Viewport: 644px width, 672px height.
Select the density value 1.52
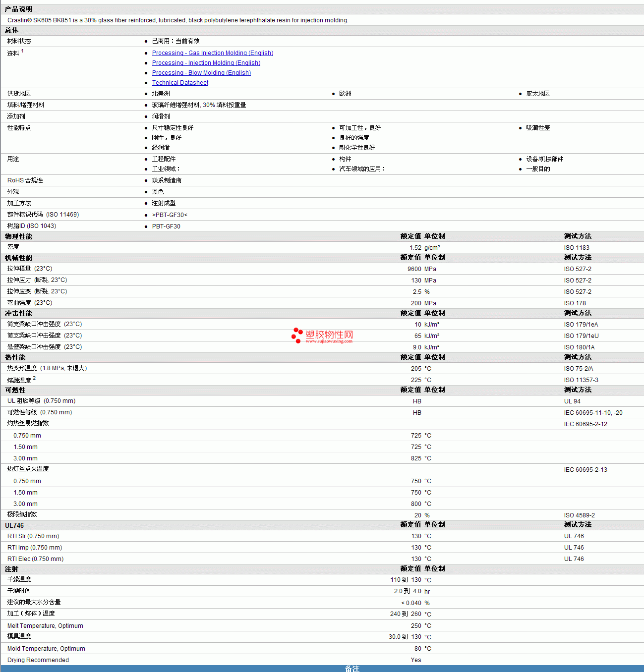[x=415, y=248]
